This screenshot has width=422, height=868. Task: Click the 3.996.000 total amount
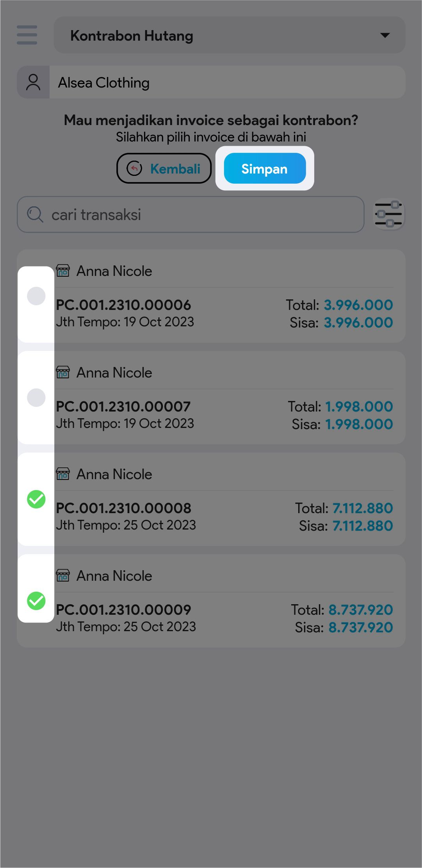[358, 305]
